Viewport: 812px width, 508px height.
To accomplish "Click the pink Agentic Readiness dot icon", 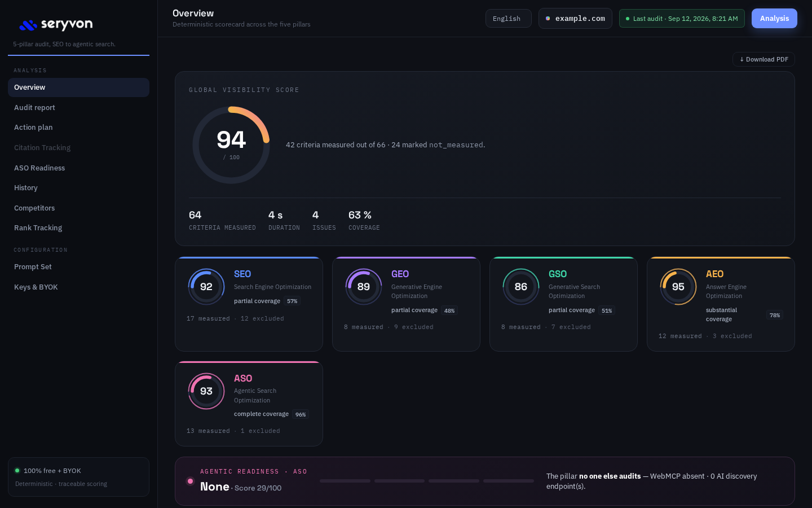I will (x=190, y=481).
